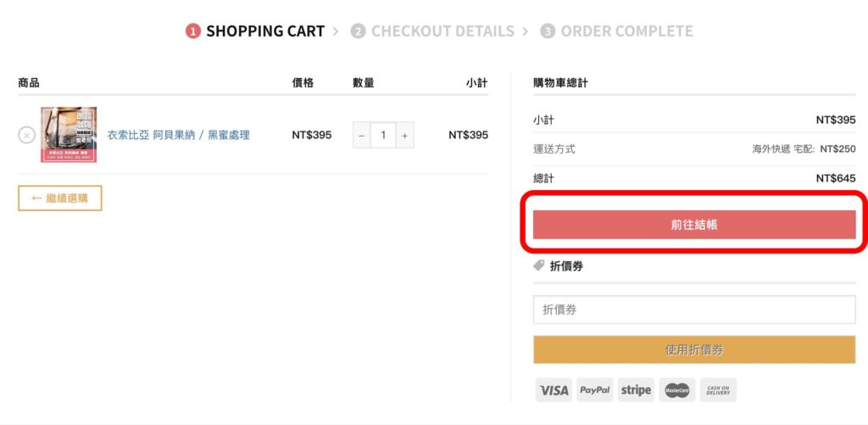Click the PayPal payment icon
868x425 pixels.
click(x=595, y=390)
